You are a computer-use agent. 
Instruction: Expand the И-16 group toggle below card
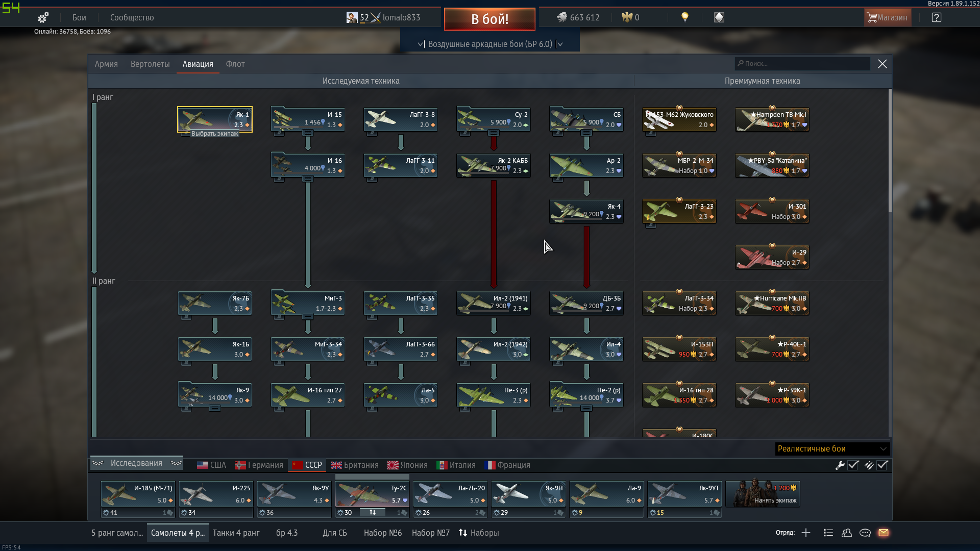(308, 179)
